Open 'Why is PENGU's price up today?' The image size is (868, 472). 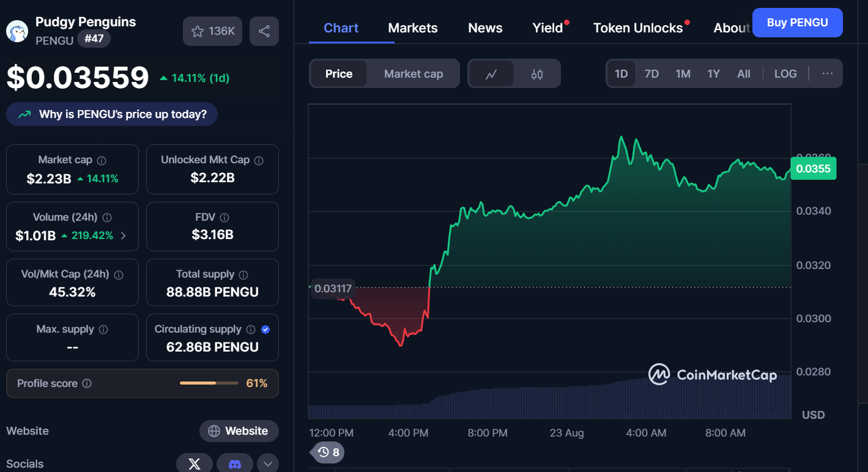coord(112,114)
